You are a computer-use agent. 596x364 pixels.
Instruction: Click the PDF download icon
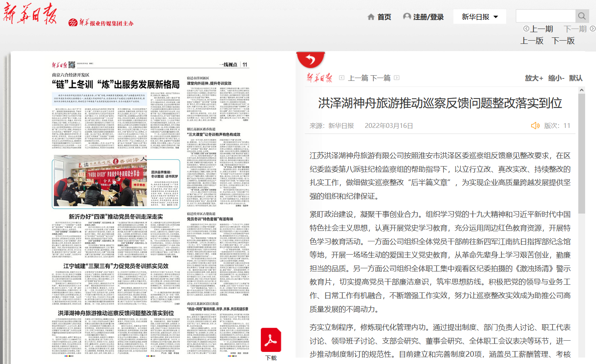pyautogui.click(x=271, y=340)
